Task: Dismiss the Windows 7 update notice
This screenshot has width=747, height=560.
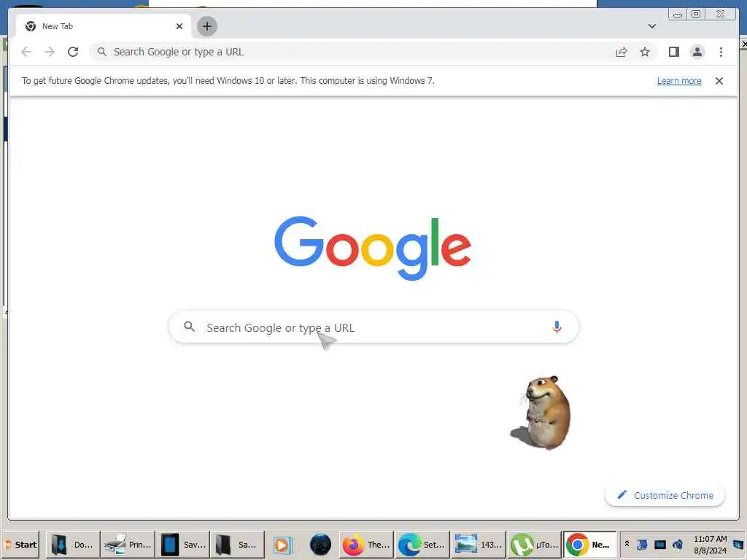Action: pos(719,81)
